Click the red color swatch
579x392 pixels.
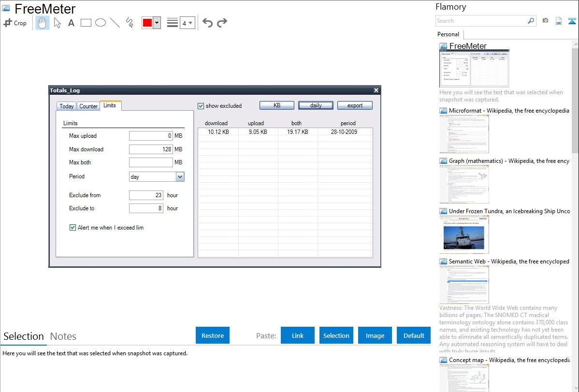point(147,23)
